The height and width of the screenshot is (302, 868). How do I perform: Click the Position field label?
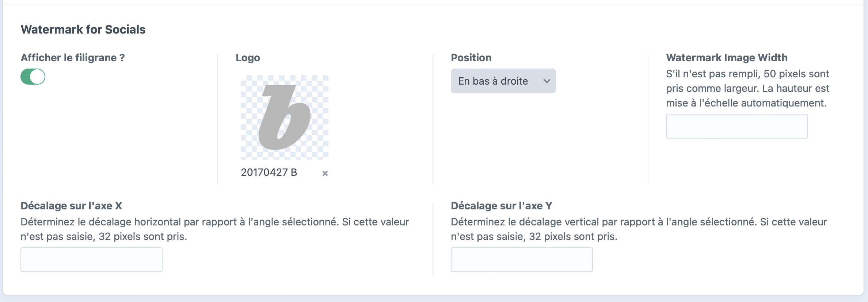tap(471, 58)
